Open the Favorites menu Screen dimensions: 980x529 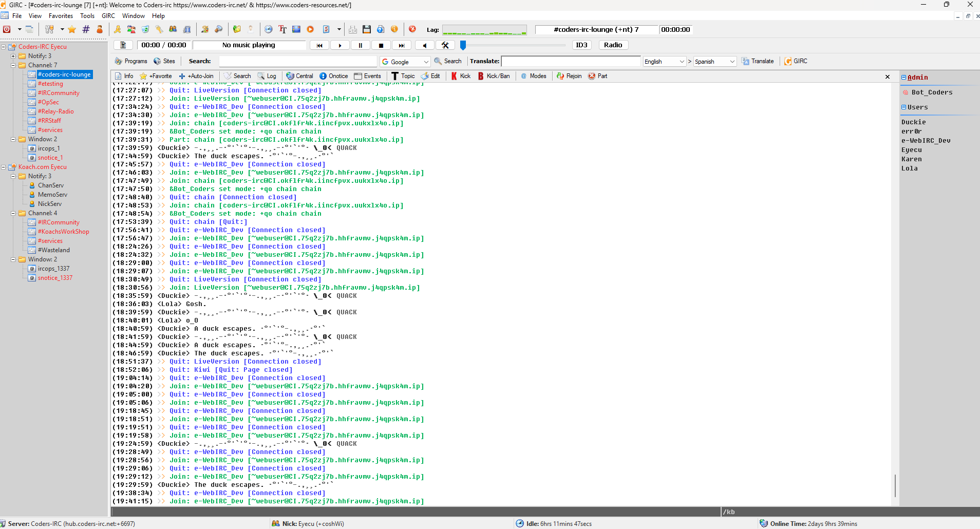click(61, 16)
